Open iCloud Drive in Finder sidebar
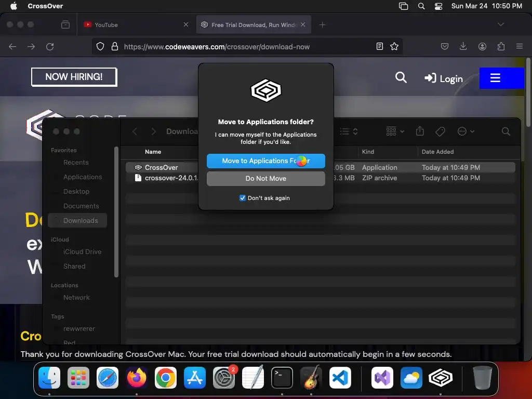The image size is (532, 399). 82,252
